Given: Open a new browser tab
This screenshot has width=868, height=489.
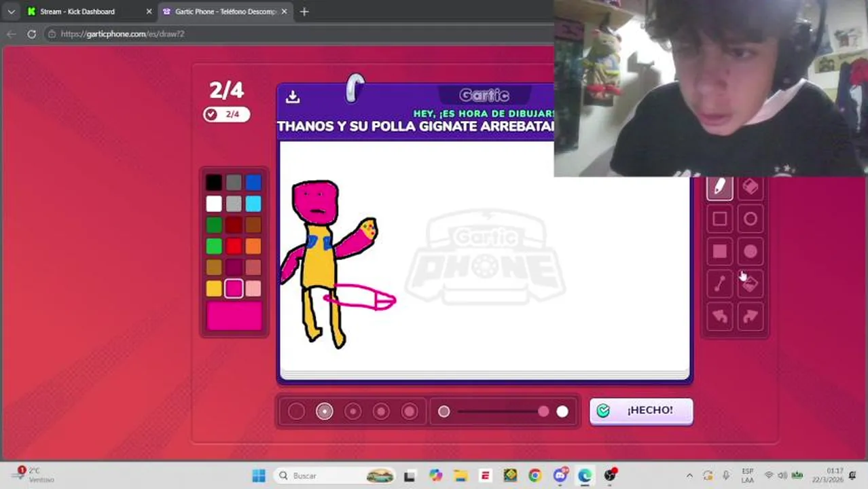Looking at the screenshot, I should pyautogui.click(x=304, y=12).
